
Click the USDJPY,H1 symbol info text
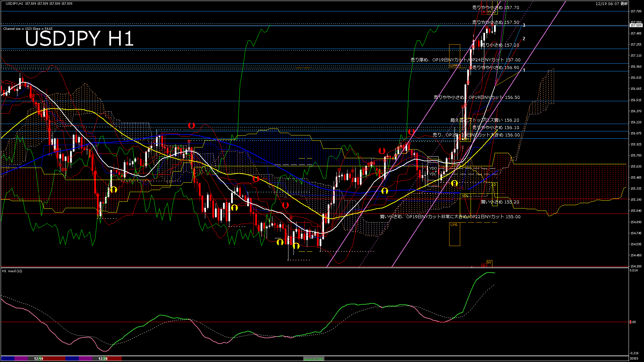click(x=14, y=3)
